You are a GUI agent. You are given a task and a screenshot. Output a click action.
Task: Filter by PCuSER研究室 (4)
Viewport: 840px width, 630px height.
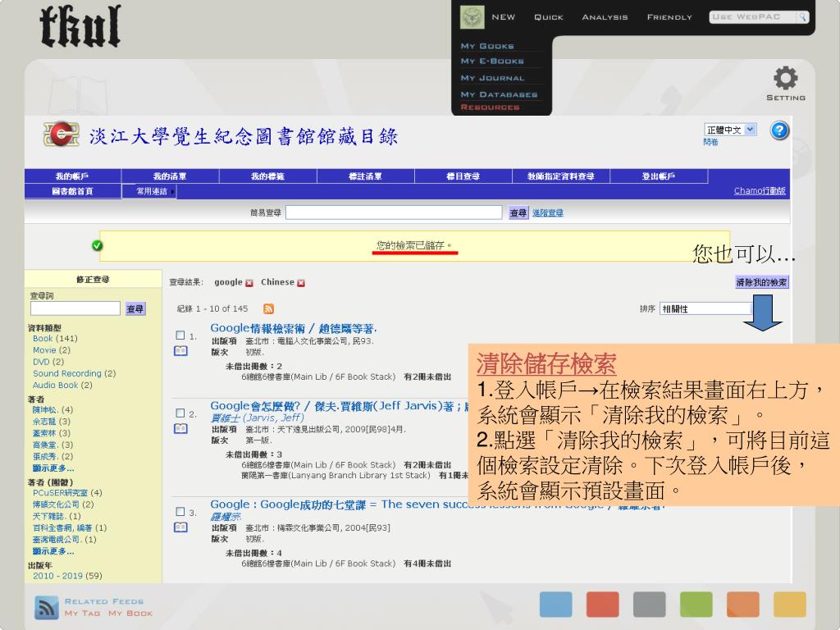click(x=67, y=493)
